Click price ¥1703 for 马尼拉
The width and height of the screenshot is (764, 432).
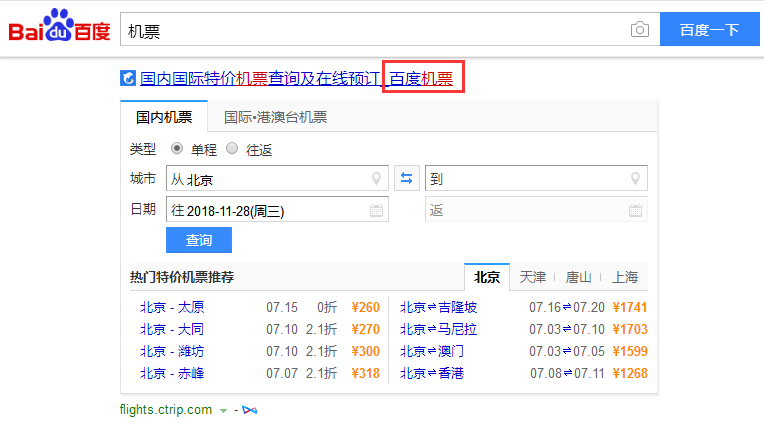pos(630,329)
